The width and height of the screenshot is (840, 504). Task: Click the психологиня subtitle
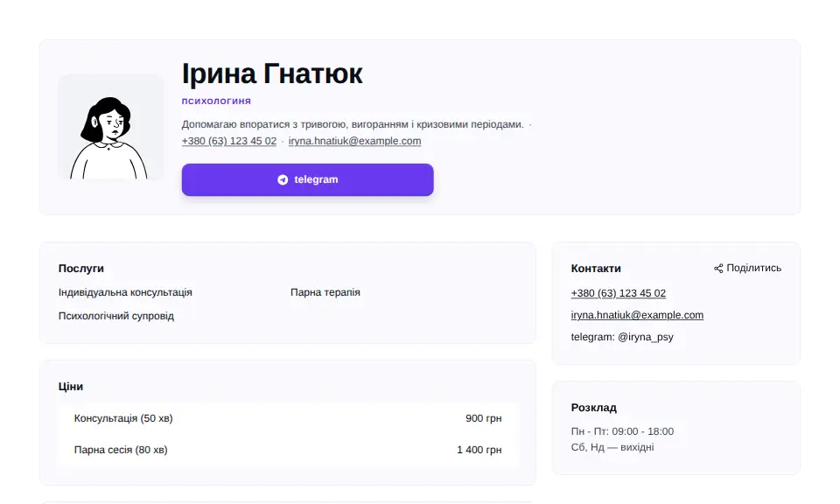[216, 101]
